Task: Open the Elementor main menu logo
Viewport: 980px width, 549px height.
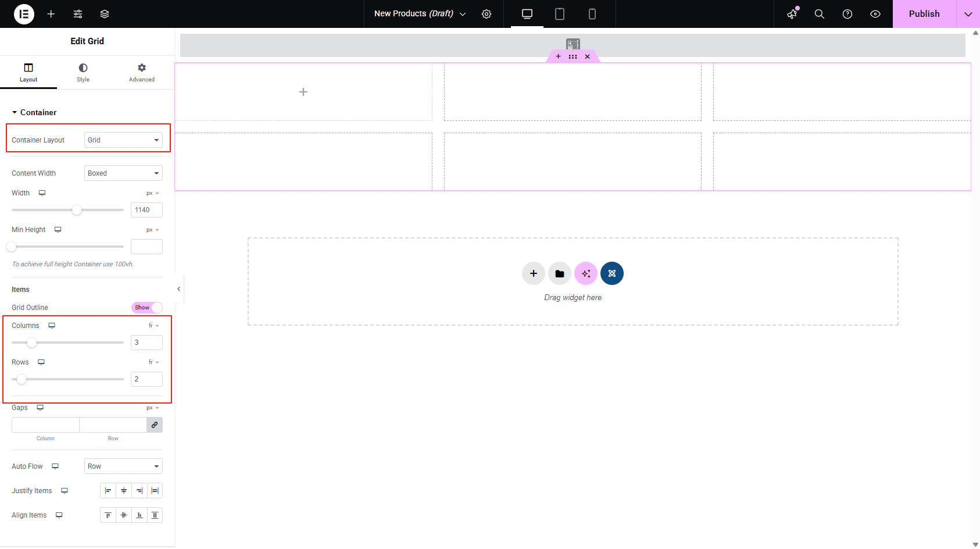Action: click(24, 14)
